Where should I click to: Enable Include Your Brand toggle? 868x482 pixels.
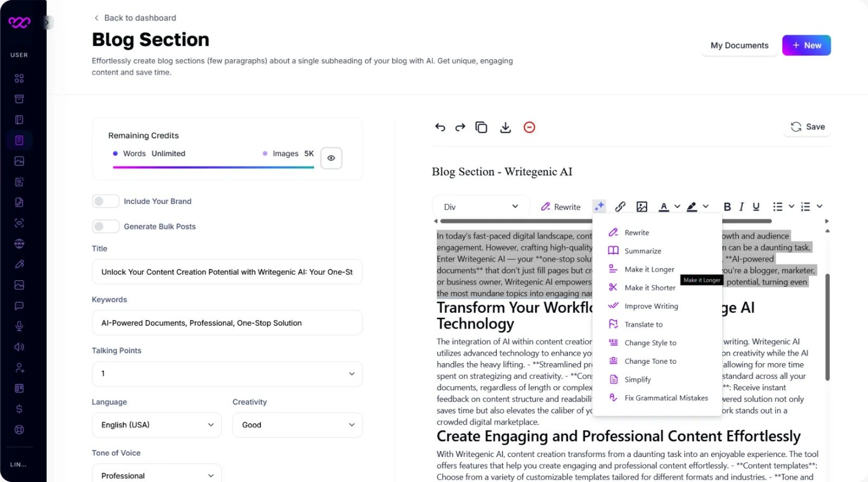pos(105,201)
